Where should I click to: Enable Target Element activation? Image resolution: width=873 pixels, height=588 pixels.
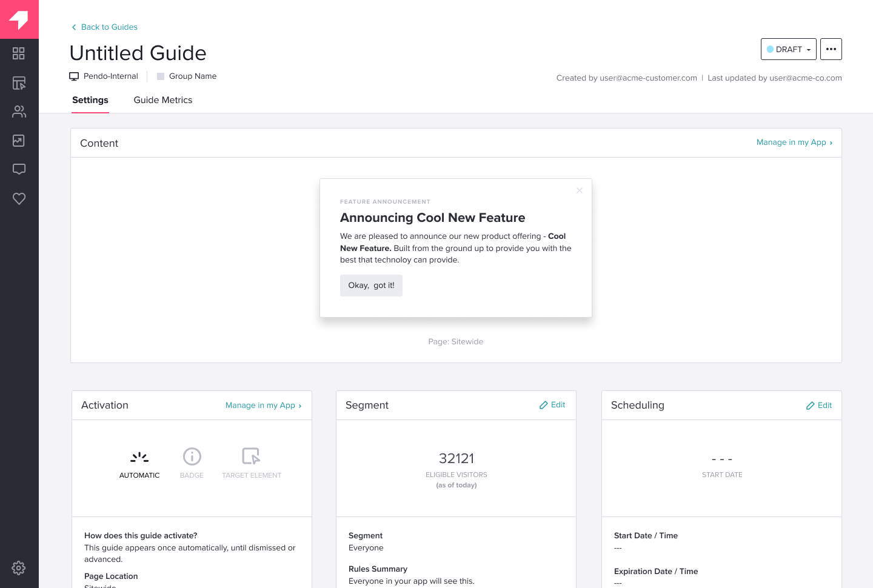251,463
